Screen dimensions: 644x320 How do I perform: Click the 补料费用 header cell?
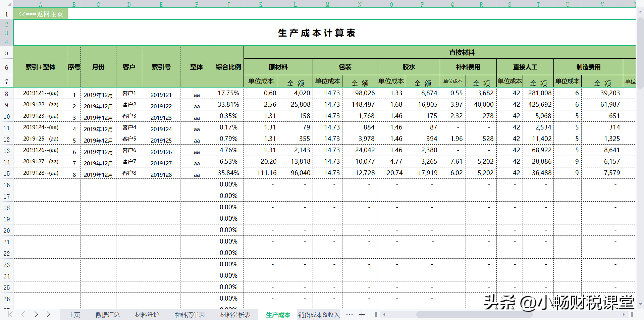468,67
